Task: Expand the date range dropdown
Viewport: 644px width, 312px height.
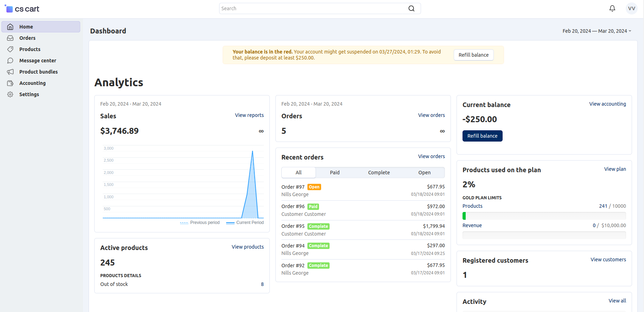Action: [x=597, y=31]
